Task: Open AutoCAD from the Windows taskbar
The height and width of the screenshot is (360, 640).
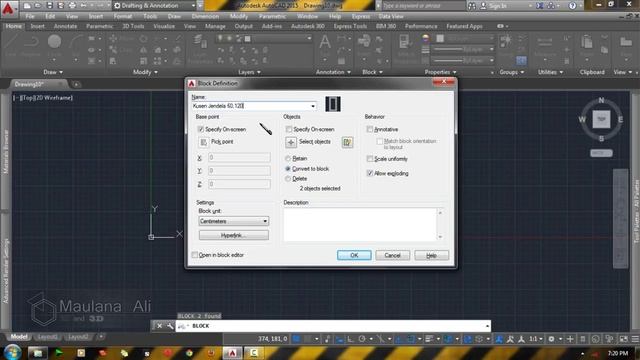Action: point(232,353)
